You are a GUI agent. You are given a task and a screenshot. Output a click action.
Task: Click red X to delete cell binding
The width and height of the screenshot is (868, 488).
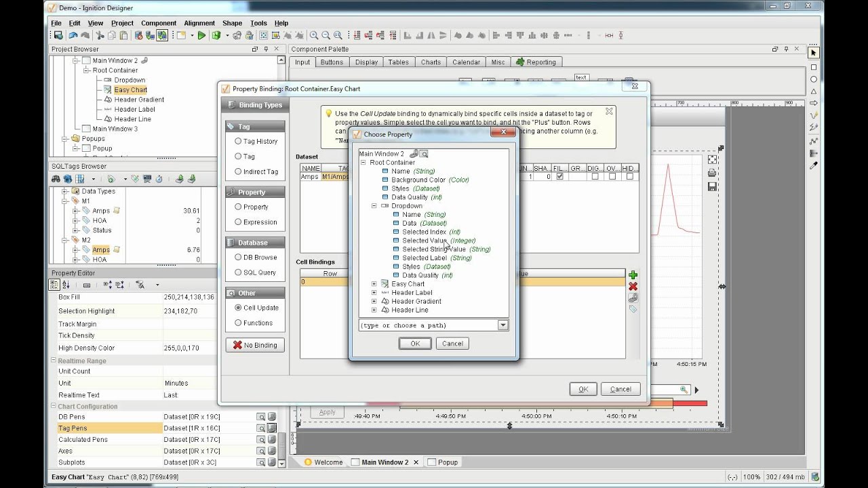click(633, 286)
